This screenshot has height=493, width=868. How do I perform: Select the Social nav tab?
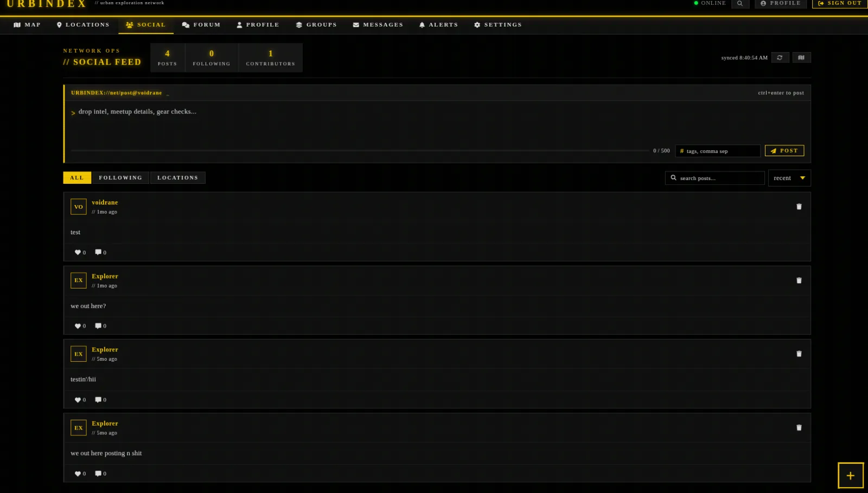(x=146, y=25)
